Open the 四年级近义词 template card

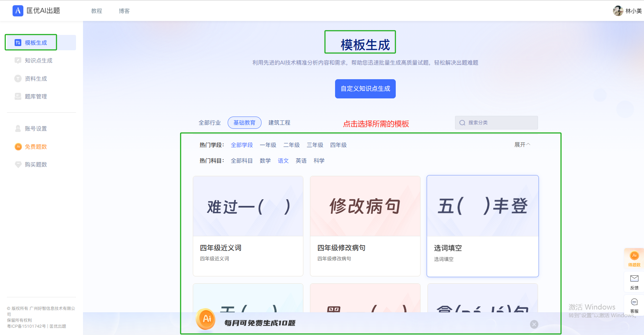click(248, 226)
